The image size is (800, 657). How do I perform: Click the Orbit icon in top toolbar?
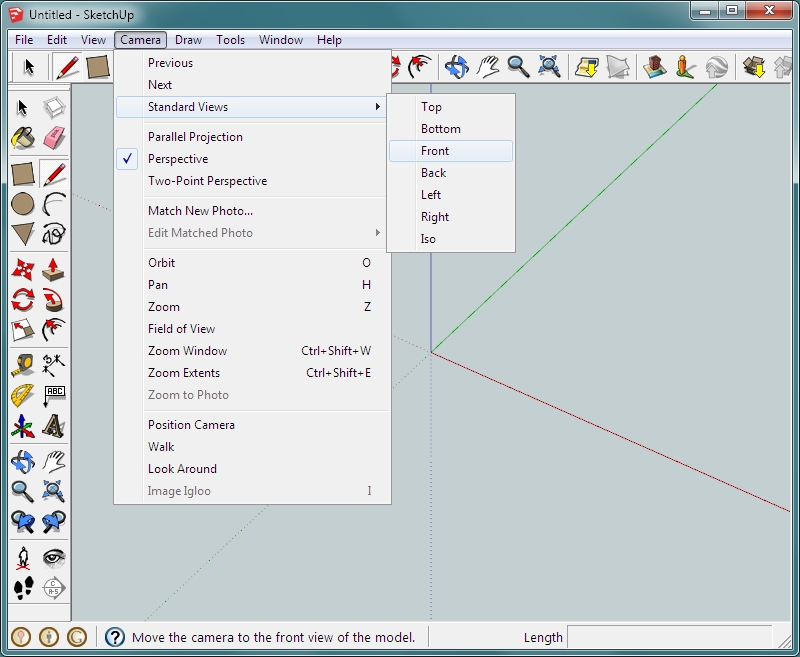click(457, 67)
